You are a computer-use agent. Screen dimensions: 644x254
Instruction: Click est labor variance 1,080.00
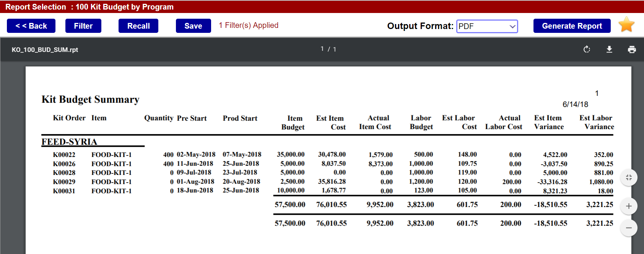601,182
